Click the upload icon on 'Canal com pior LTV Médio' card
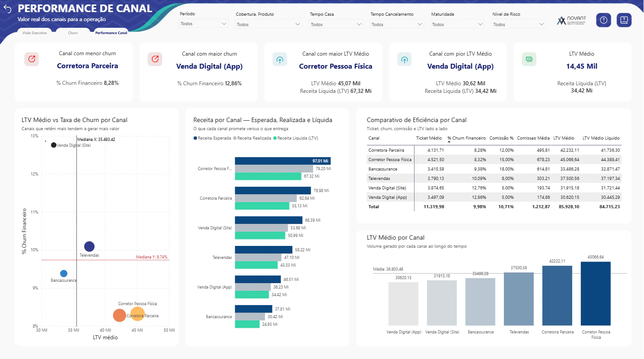The image size is (644, 359). [404, 59]
